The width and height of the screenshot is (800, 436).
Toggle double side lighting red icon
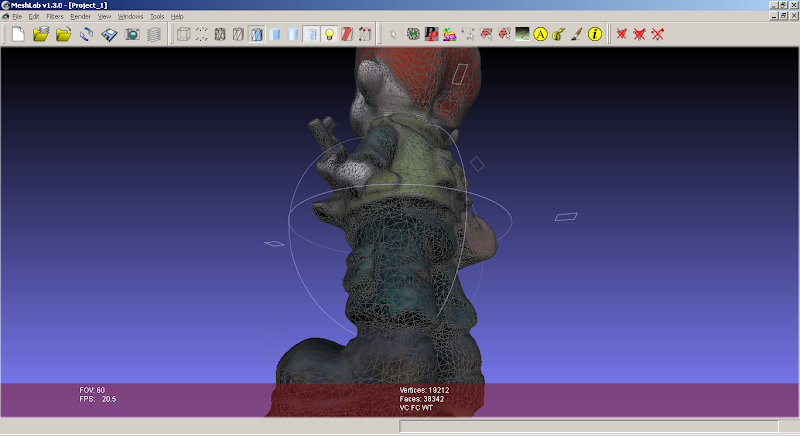pos(347,34)
